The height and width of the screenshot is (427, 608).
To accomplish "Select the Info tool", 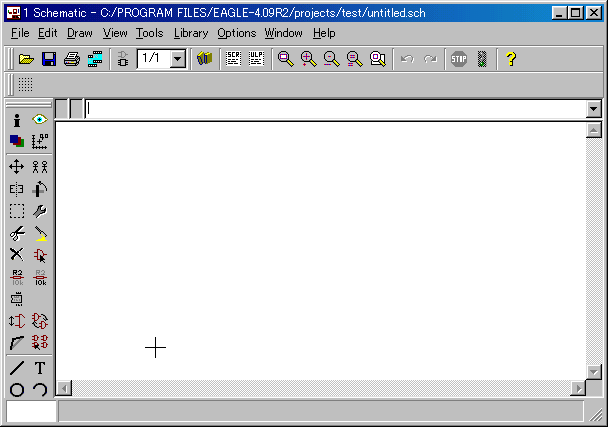I will (17, 120).
